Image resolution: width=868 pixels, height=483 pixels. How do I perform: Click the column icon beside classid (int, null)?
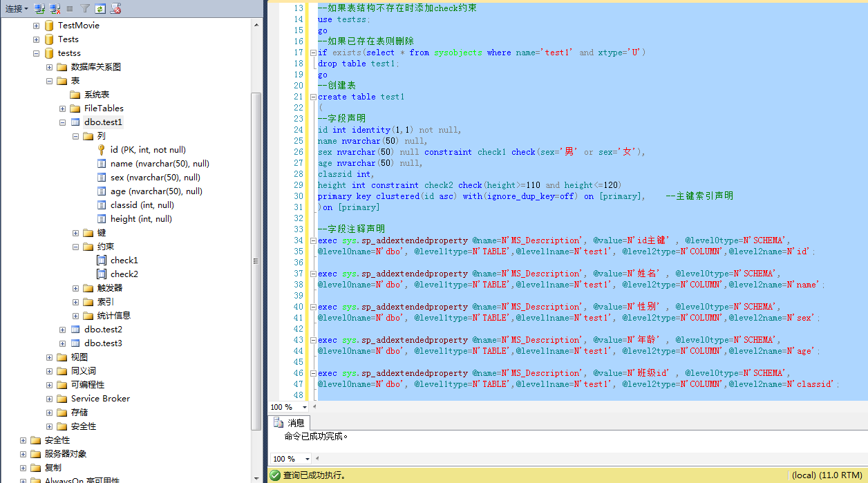[102, 205]
